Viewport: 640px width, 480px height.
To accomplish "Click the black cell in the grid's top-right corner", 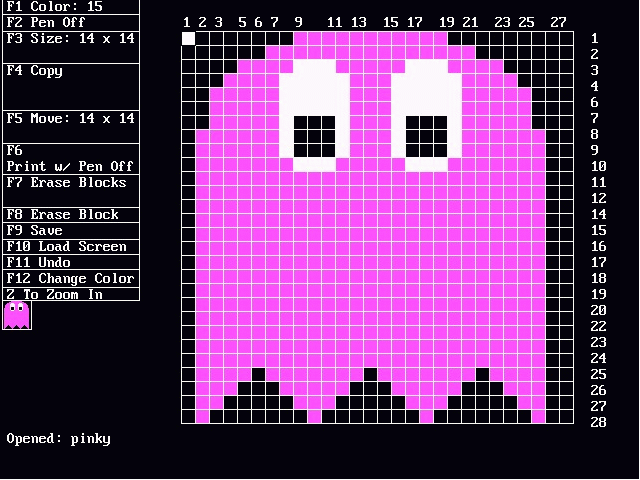I will [x=567, y=38].
